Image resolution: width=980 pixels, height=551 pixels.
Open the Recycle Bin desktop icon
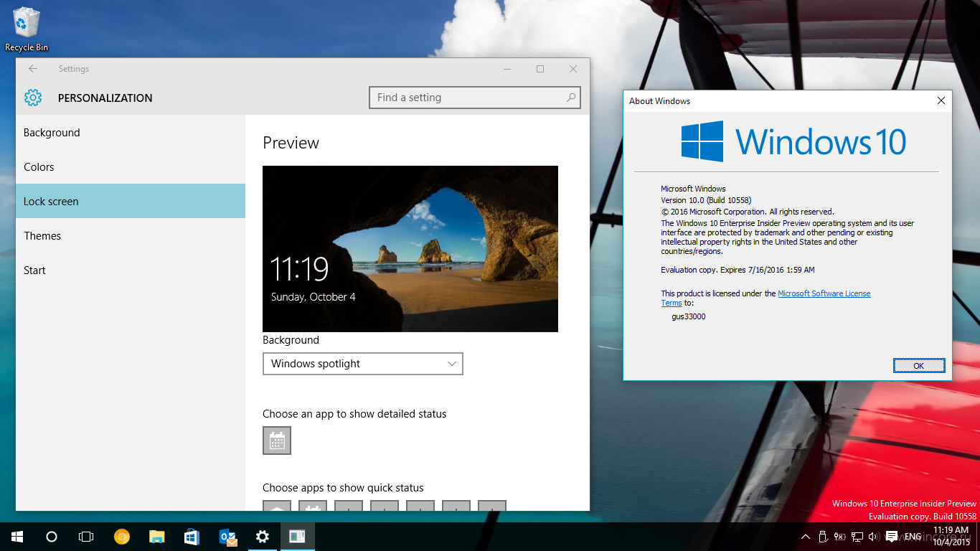[27, 29]
